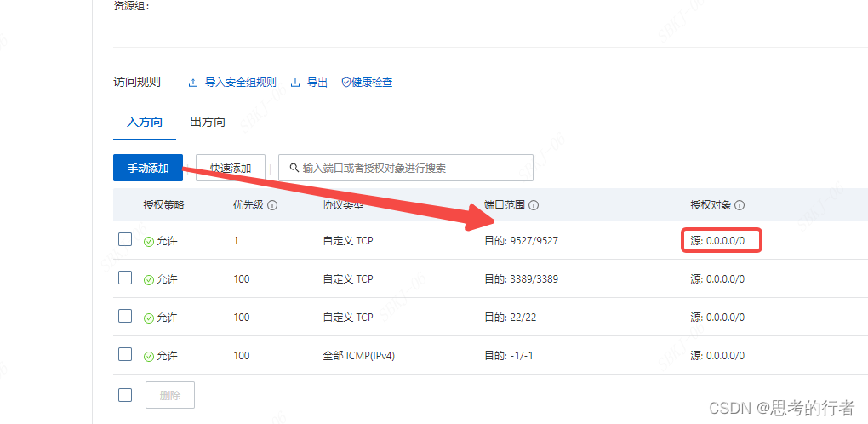Click the port cell 目的: -1/-1

tap(508, 356)
